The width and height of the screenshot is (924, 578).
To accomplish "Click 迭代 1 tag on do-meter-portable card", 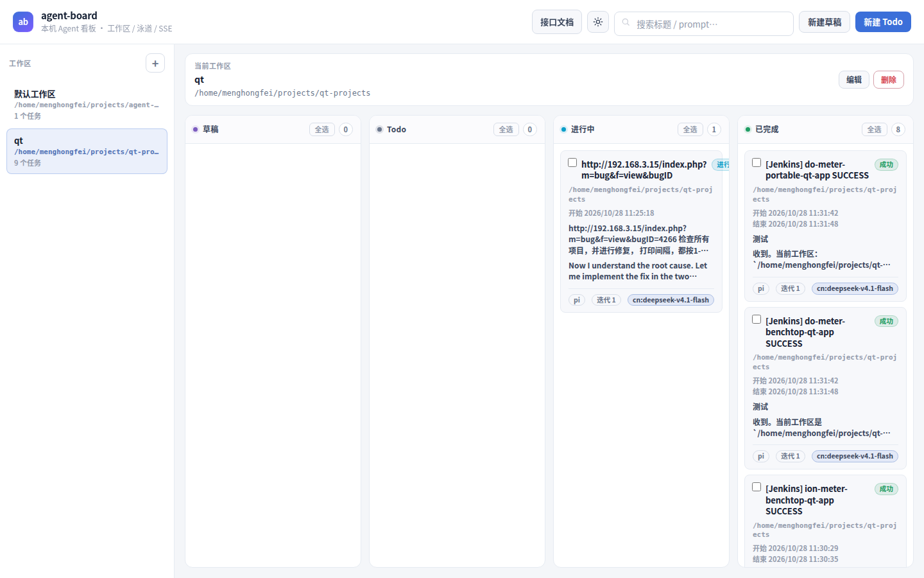I will (x=791, y=288).
